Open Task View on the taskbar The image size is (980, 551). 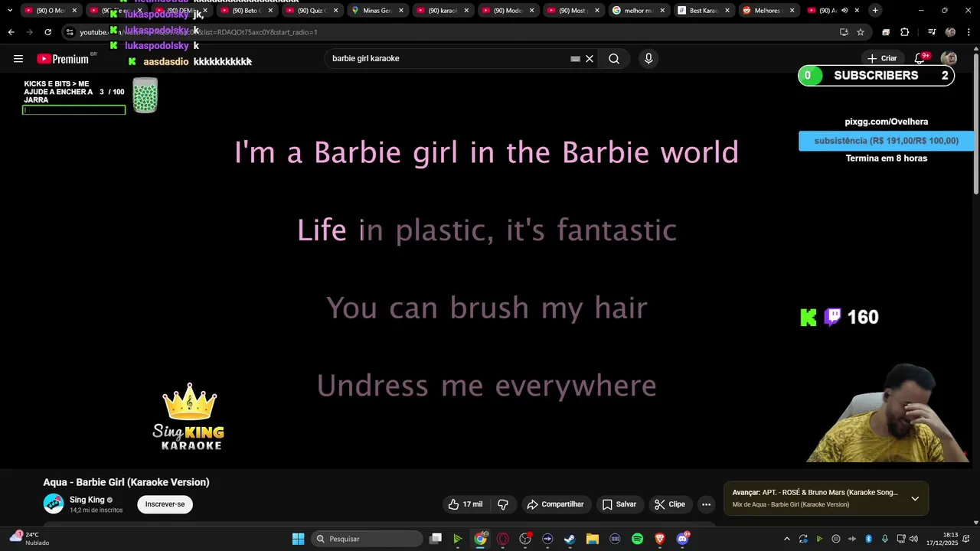coord(436,539)
